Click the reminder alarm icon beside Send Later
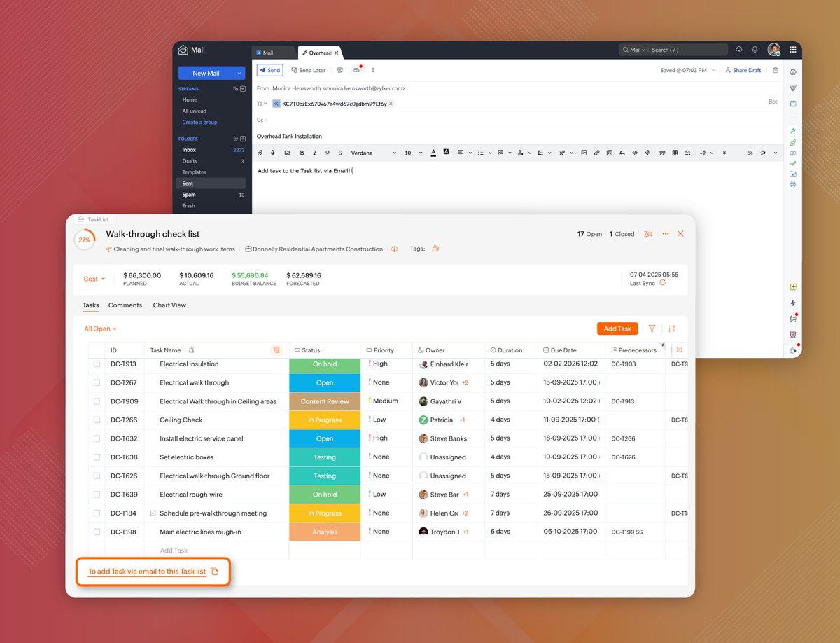The image size is (840, 643). click(340, 70)
